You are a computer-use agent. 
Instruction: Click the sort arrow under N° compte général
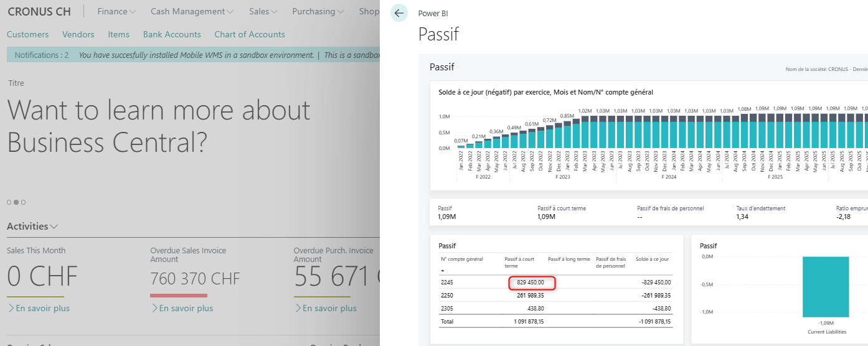point(443,271)
